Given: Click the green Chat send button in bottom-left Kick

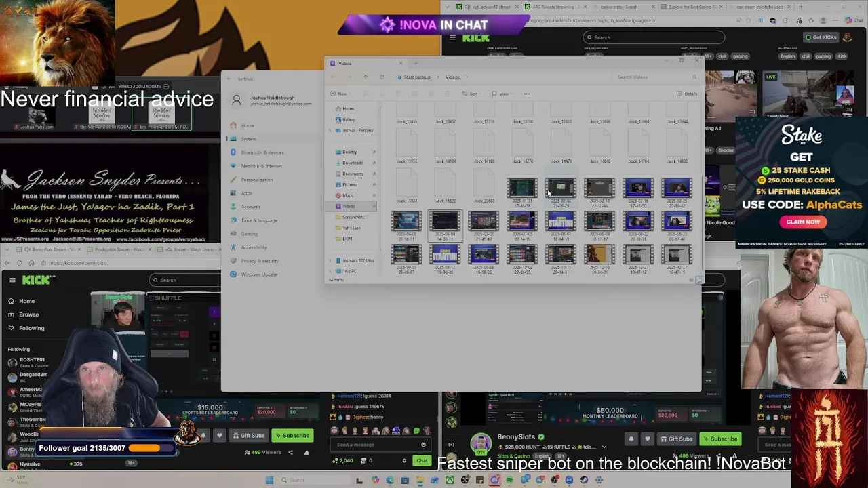Looking at the screenshot, I should click(422, 461).
